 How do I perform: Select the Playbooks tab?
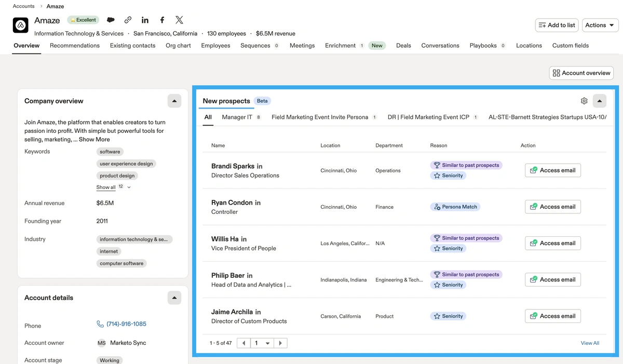(487, 46)
